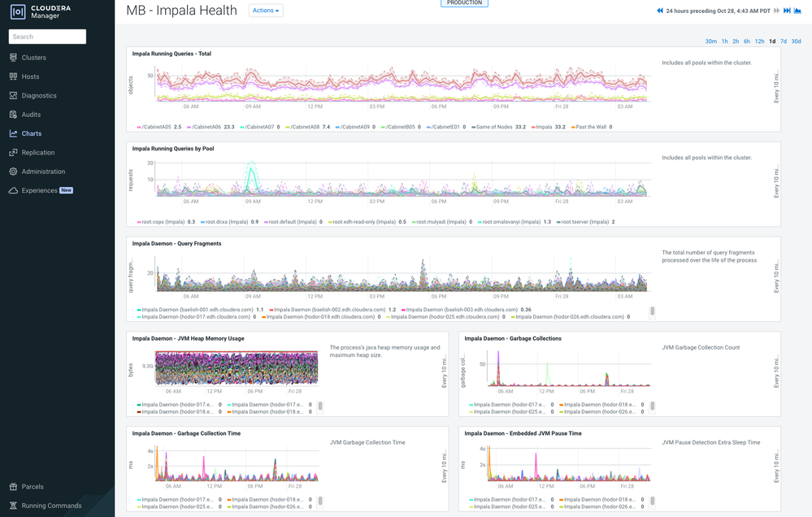Screen dimensions: 812x517
Task: Click the Query Fragments legend scrollbar
Action: [652, 311]
